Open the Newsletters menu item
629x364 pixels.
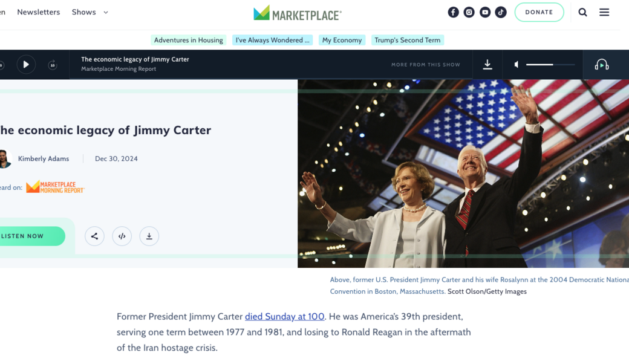point(39,12)
